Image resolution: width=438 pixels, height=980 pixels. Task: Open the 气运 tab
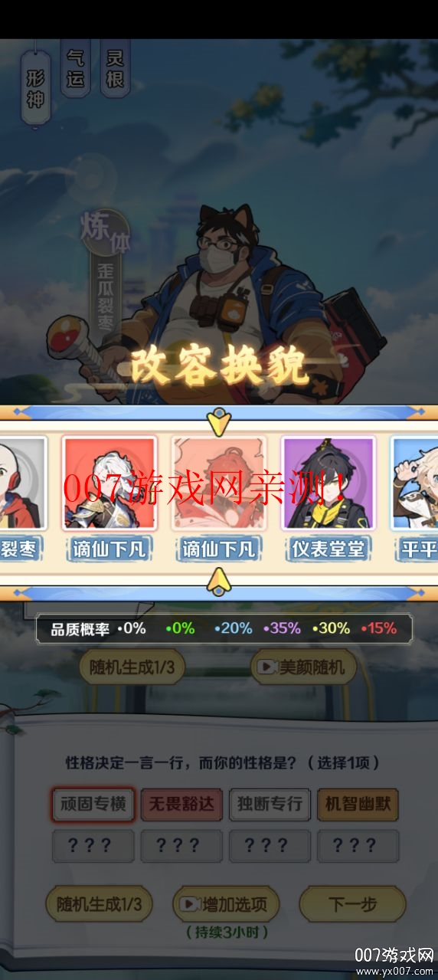(76, 67)
